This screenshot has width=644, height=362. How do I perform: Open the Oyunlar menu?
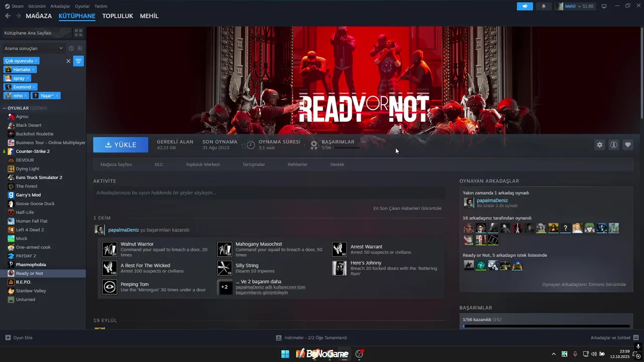[82, 6]
